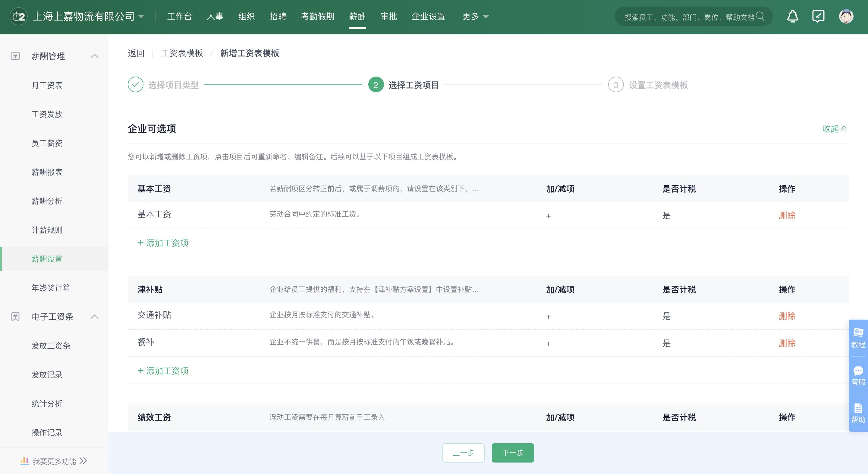
Task: Expand the 更多 navigation dropdown
Action: pyautogui.click(x=474, y=16)
